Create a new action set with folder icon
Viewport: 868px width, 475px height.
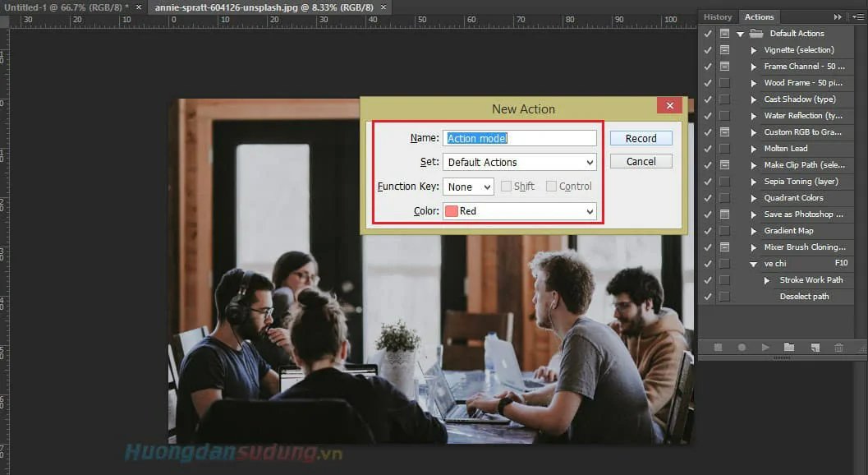point(789,347)
